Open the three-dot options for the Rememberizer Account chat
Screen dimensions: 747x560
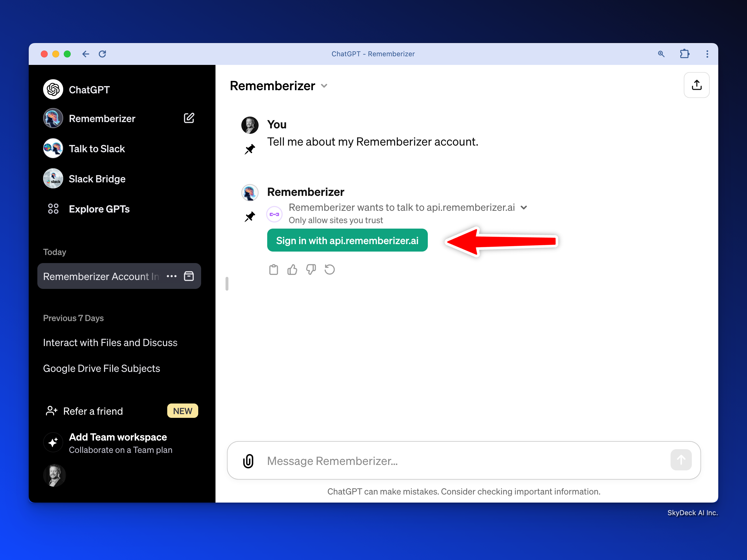coord(172,276)
